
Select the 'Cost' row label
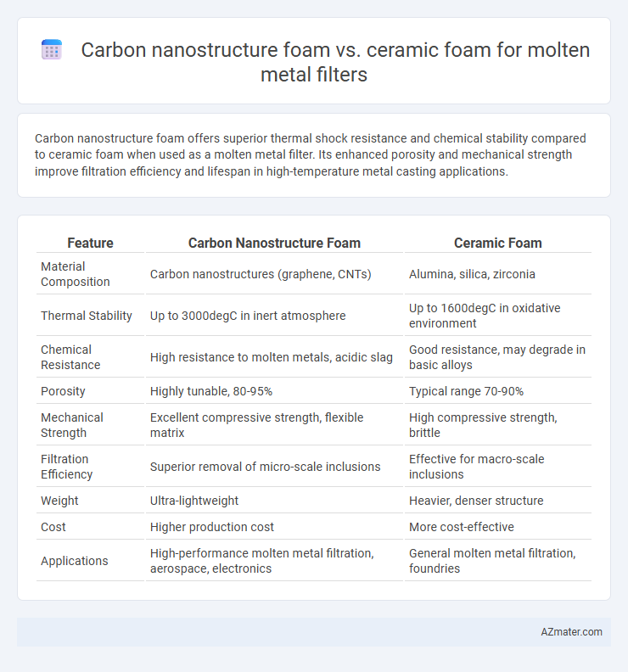(x=53, y=526)
